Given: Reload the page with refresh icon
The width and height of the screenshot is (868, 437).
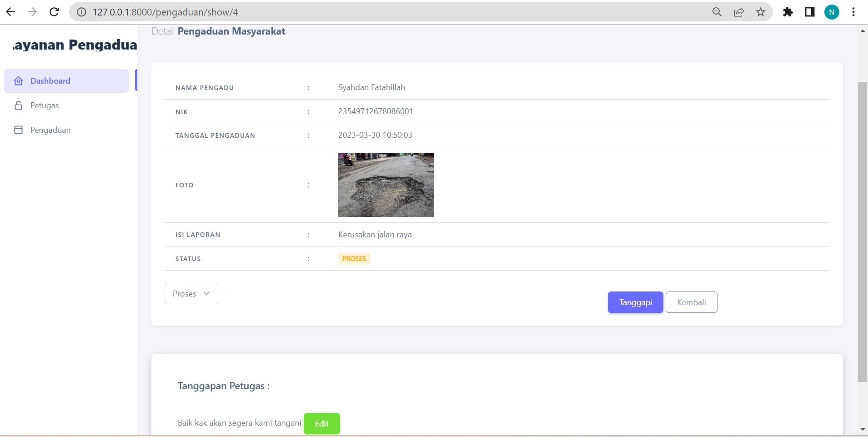Looking at the screenshot, I should tap(54, 12).
